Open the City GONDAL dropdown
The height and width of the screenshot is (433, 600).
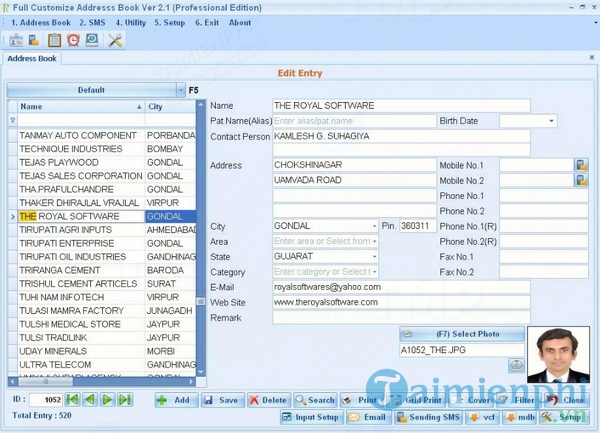[x=374, y=226]
